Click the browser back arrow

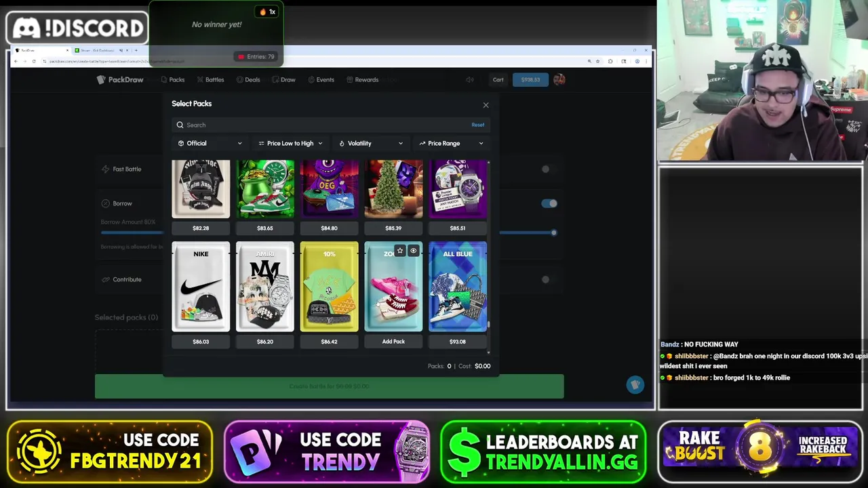coord(16,61)
